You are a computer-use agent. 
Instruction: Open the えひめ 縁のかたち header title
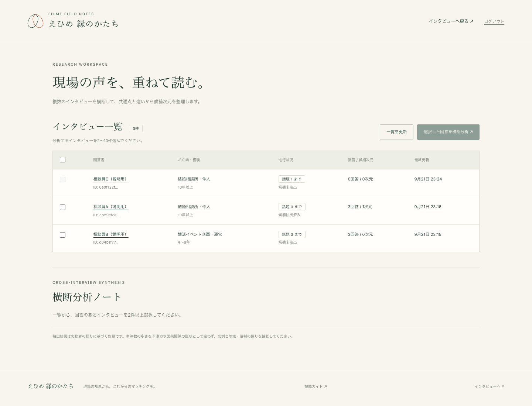pyautogui.click(x=84, y=24)
